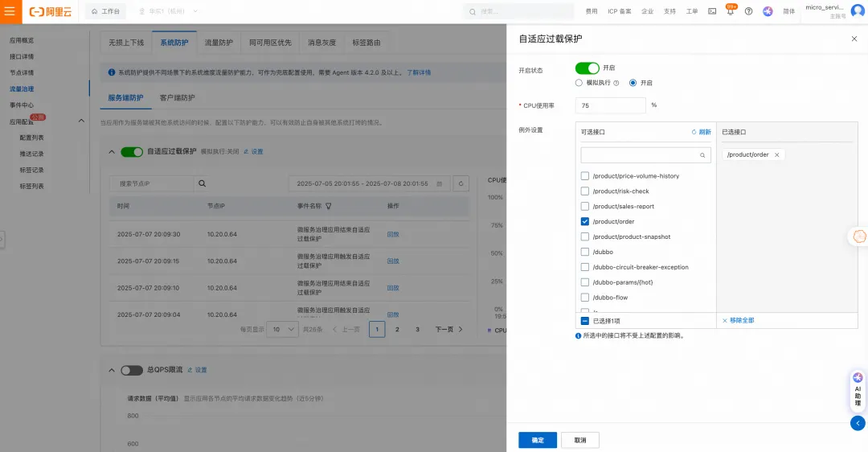Switch to the 消息灰度 tab
Image resolution: width=868 pixels, height=452 pixels.
[x=321, y=43]
